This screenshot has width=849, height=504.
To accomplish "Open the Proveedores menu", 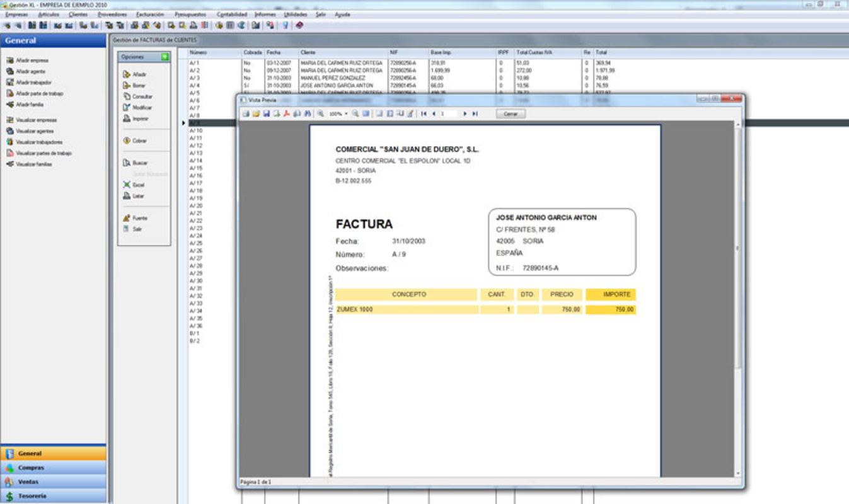I will tap(112, 14).
